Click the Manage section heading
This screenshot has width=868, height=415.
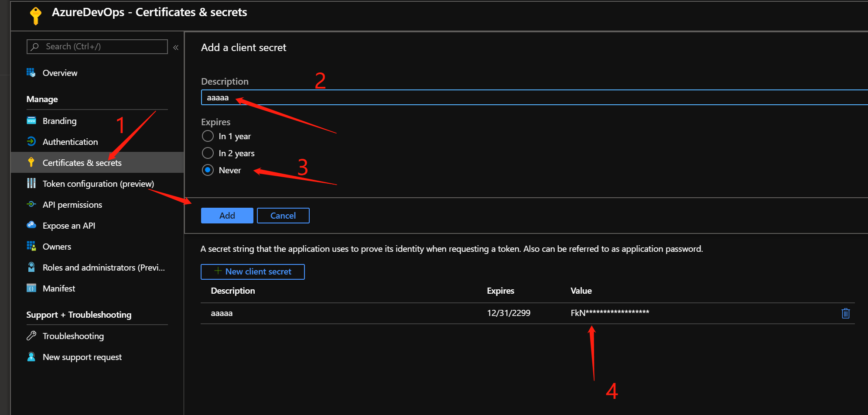coord(42,99)
